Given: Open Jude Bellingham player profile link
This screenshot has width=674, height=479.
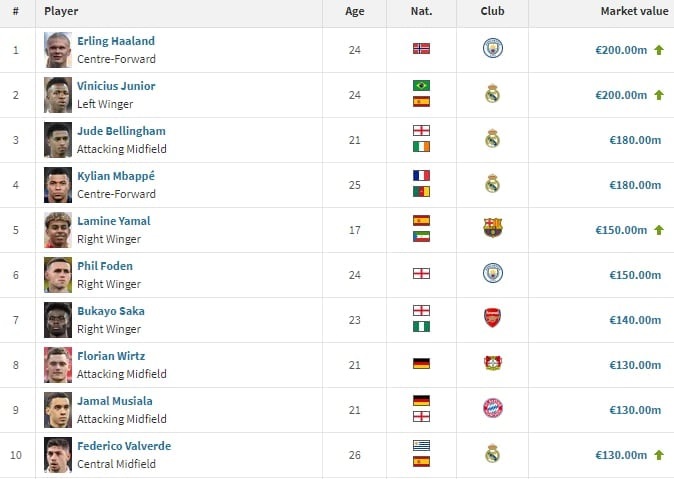Looking at the screenshot, I should pos(121,131).
